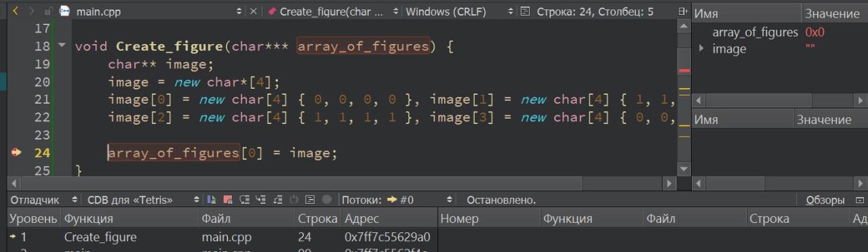This screenshot has height=252, width=868.
Task: Stop the debugger with the red icon
Action: [x=228, y=200]
